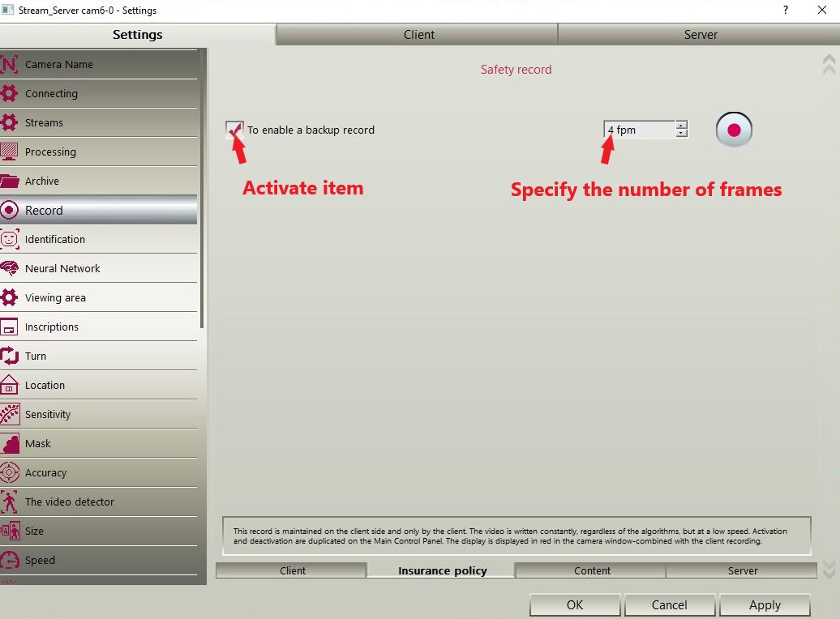Click the fpm frame rate field
The width and height of the screenshot is (840, 619).
[640, 130]
